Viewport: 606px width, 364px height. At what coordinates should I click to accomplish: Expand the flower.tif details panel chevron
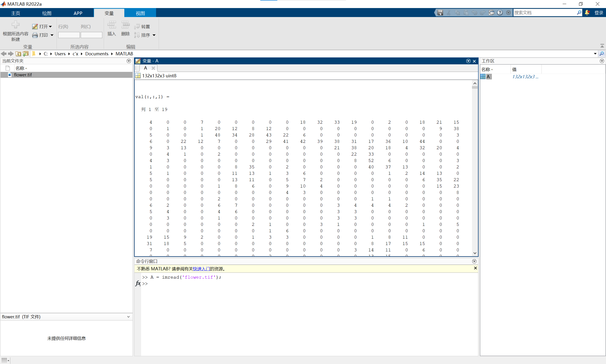point(128,317)
